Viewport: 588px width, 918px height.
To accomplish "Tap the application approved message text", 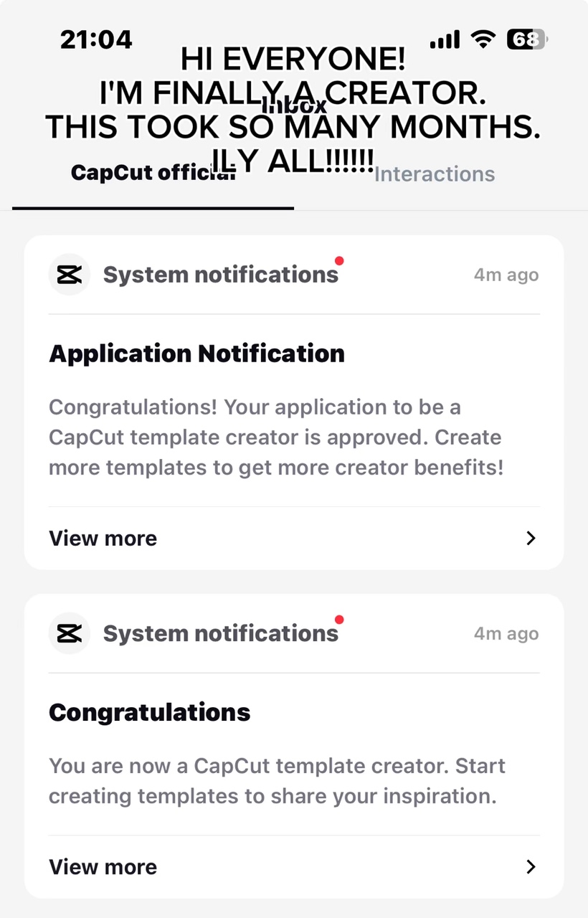I will 276,437.
